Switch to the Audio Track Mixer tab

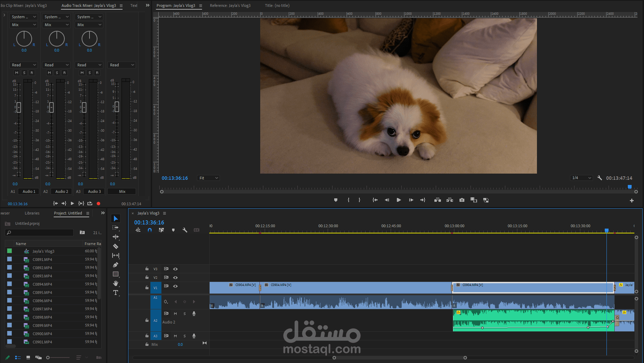89,5
